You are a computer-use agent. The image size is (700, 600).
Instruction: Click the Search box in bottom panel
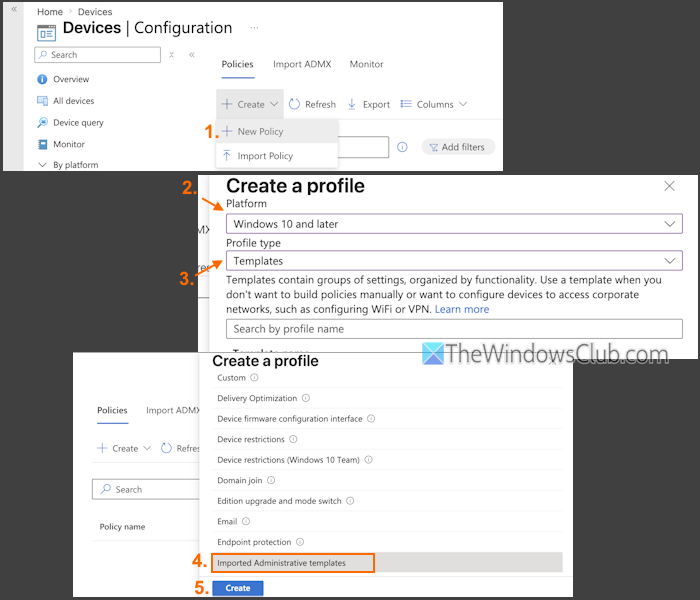click(x=146, y=489)
